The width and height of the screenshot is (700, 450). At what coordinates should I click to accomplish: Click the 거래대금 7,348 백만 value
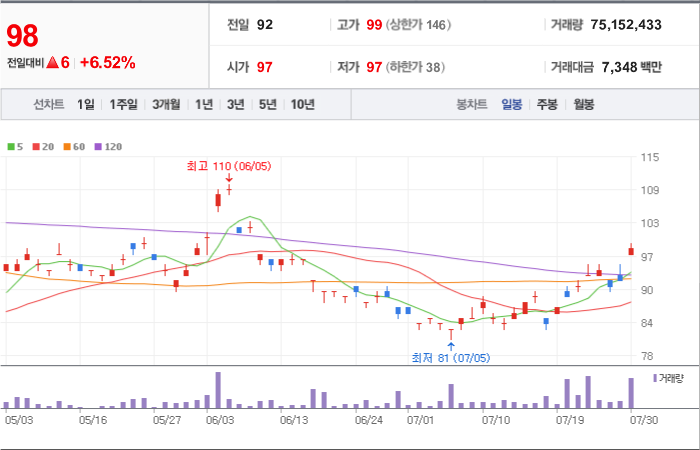pyautogui.click(x=631, y=67)
